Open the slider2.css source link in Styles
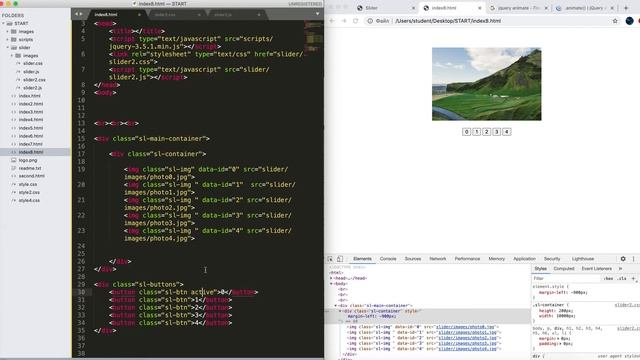Viewport: 640px width, 360px height. [x=627, y=305]
